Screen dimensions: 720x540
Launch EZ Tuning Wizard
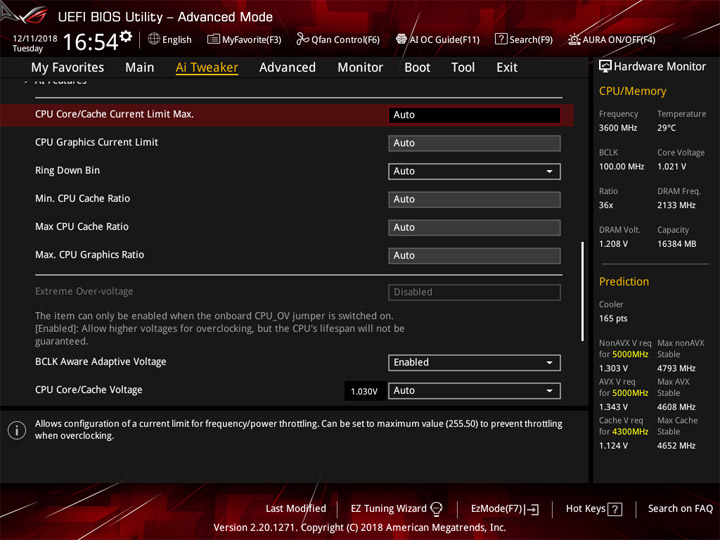coord(396,509)
